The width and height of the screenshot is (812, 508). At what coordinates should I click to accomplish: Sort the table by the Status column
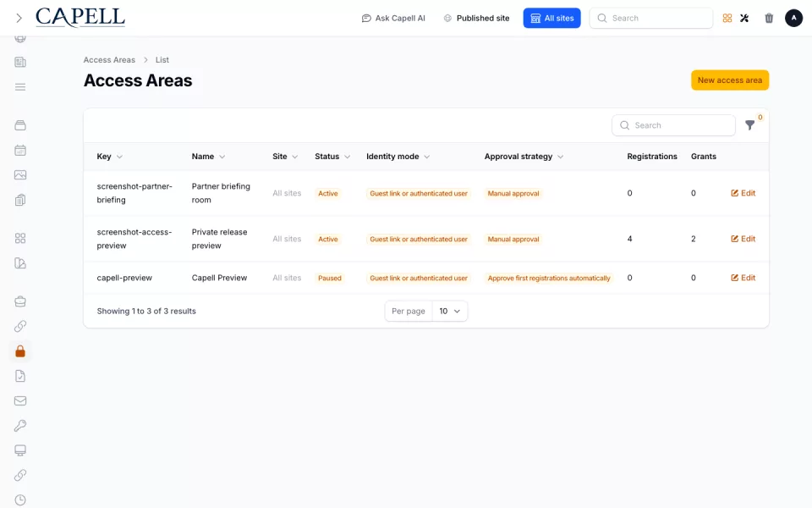pos(332,157)
